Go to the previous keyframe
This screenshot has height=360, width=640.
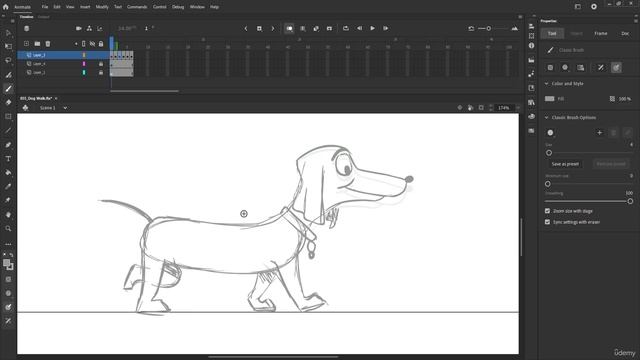tap(246, 29)
